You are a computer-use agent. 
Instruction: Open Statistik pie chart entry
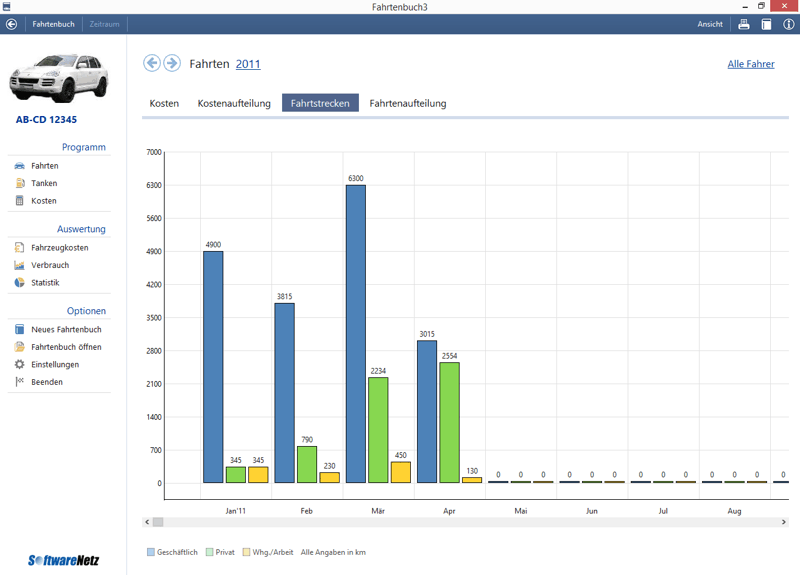point(44,283)
